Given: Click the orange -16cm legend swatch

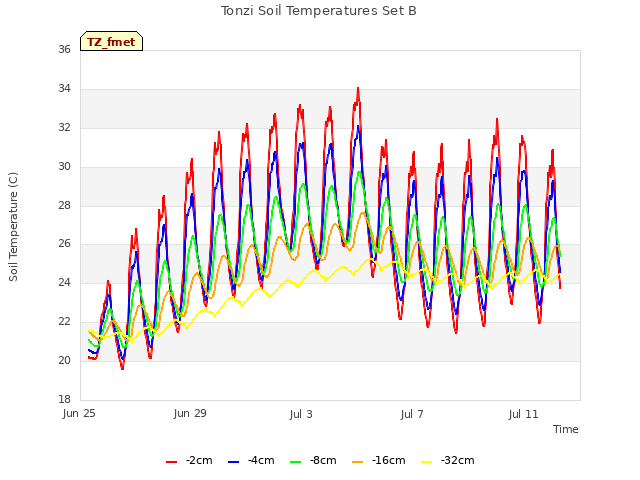Looking at the screenshot, I should click(357, 462).
